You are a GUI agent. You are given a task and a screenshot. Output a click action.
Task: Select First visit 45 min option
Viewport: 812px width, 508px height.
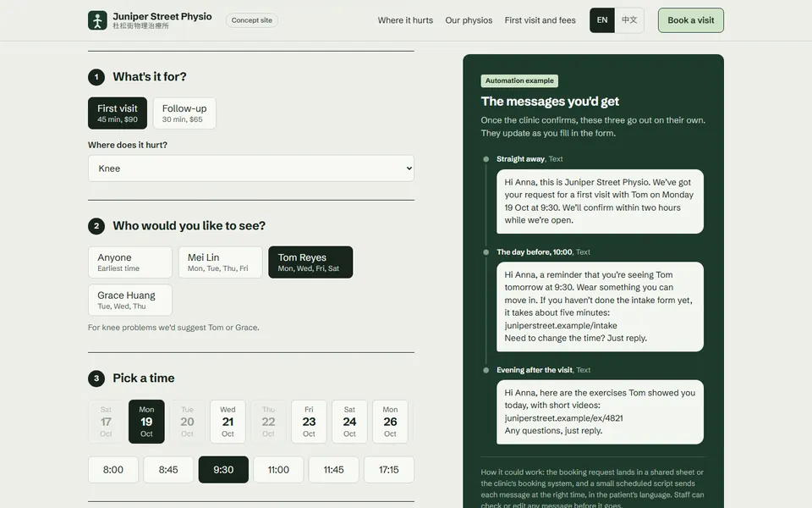tap(118, 113)
